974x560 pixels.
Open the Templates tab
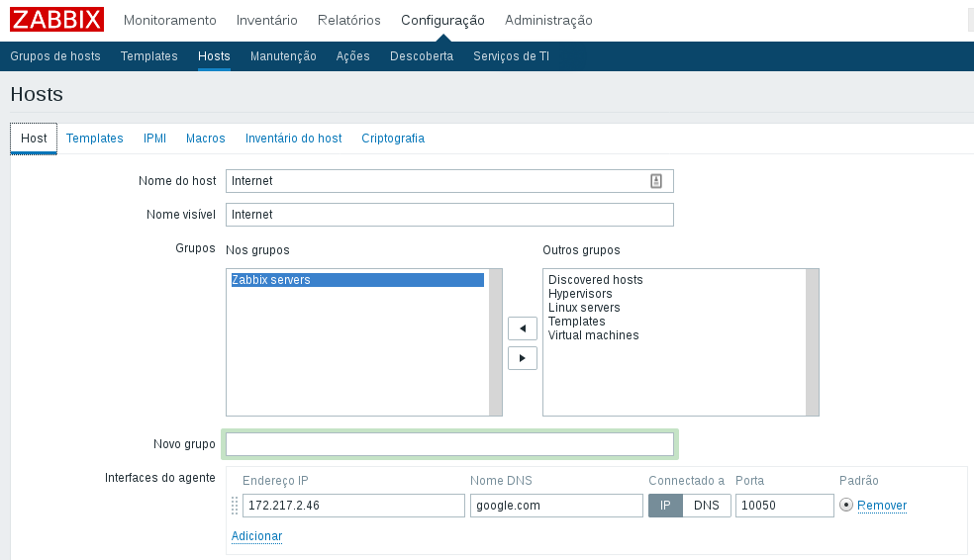click(x=95, y=139)
